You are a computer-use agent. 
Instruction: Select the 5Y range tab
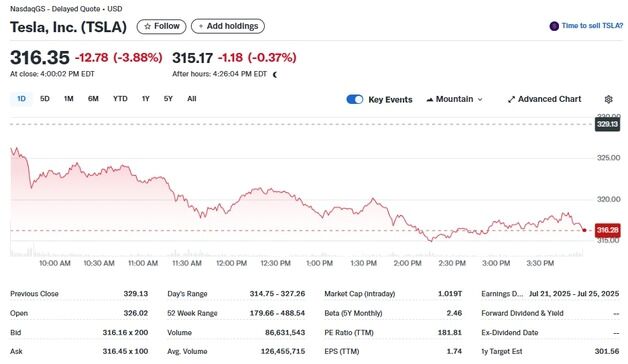(168, 99)
